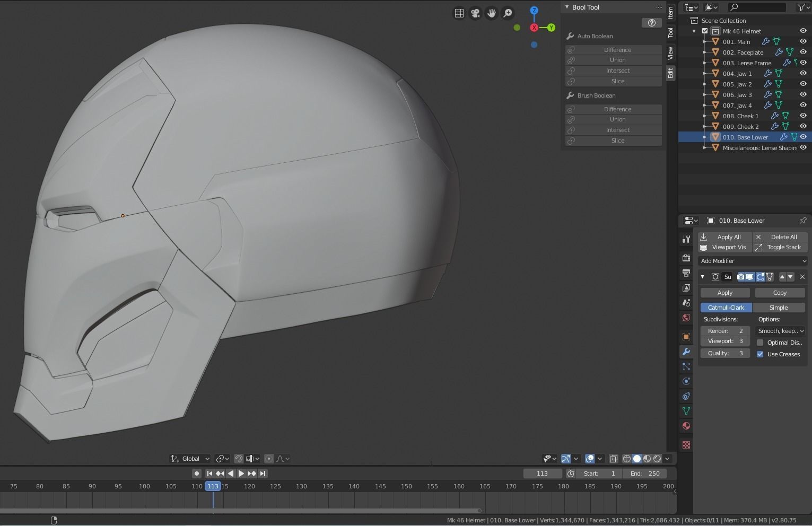The height and width of the screenshot is (526, 812).
Task: Hide 002. Faceplate object with its eye icon
Action: pos(803,52)
